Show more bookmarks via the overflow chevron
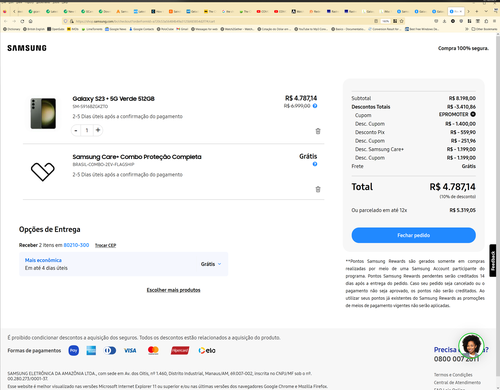 click(x=467, y=29)
